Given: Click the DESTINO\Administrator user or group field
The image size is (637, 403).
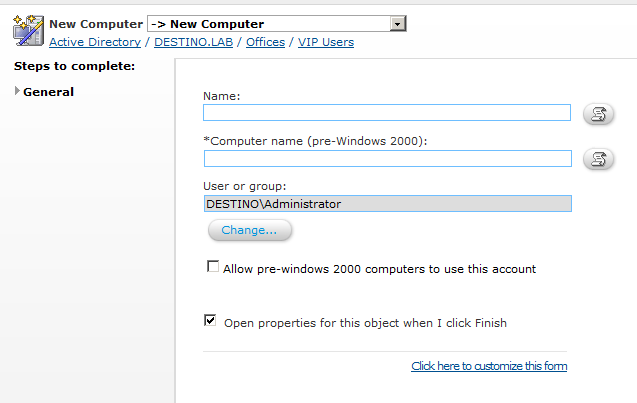Looking at the screenshot, I should [x=388, y=204].
